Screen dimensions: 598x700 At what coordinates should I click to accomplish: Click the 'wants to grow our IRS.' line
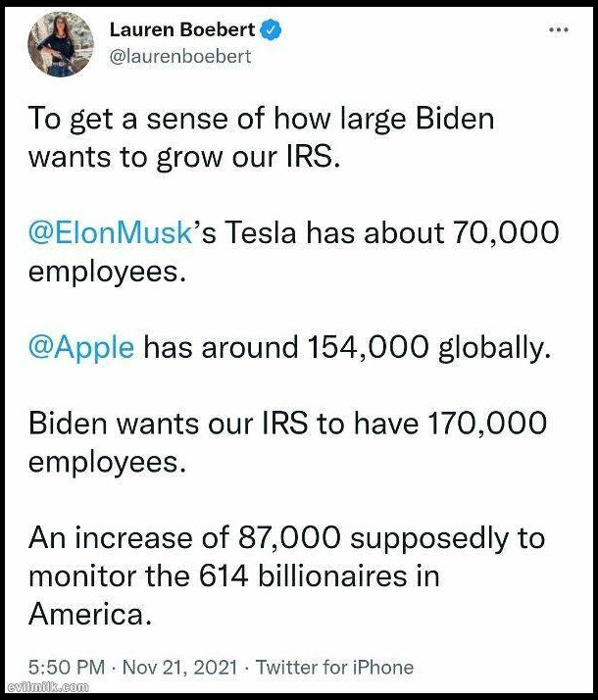[184, 157]
